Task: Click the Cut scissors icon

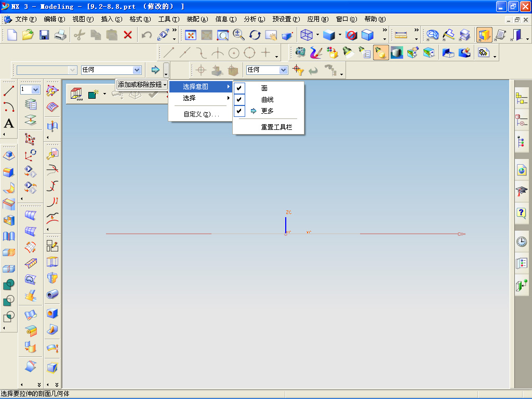Action: pos(79,35)
